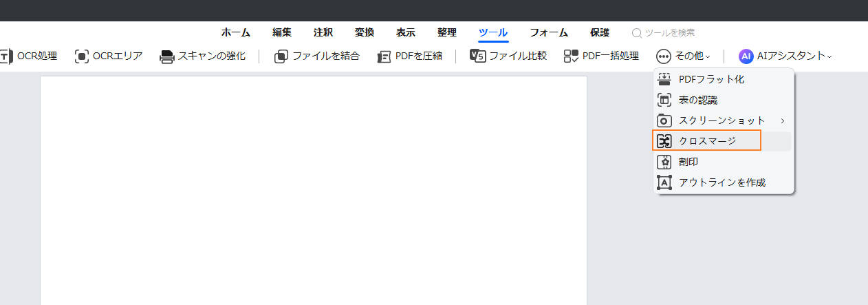
Task: Open スキャンの強化 tool
Action: pyautogui.click(x=202, y=56)
